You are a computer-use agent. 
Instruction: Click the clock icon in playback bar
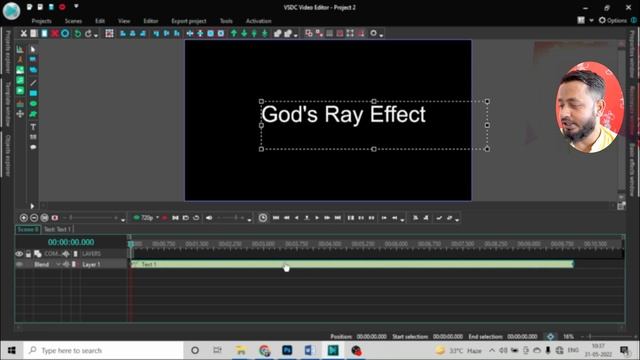pos(263,218)
